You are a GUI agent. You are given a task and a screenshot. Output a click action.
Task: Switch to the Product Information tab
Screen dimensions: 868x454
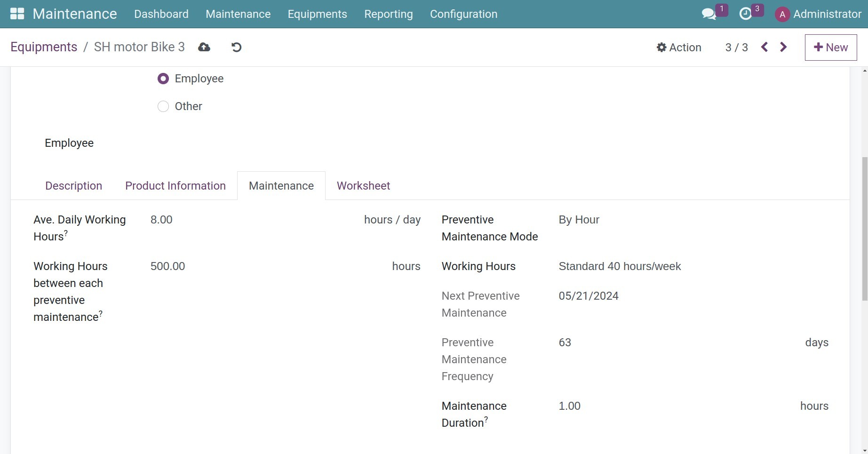click(x=175, y=186)
